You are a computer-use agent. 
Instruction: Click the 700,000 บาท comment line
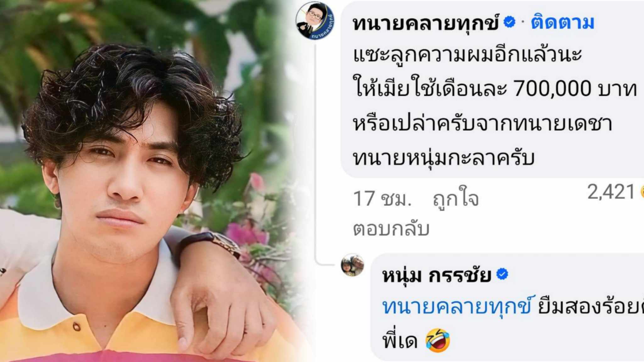(495, 88)
